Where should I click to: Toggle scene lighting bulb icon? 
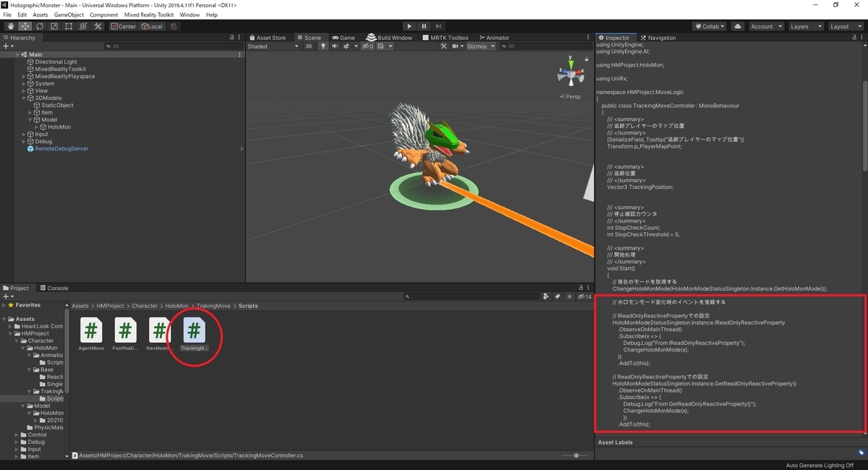323,46
